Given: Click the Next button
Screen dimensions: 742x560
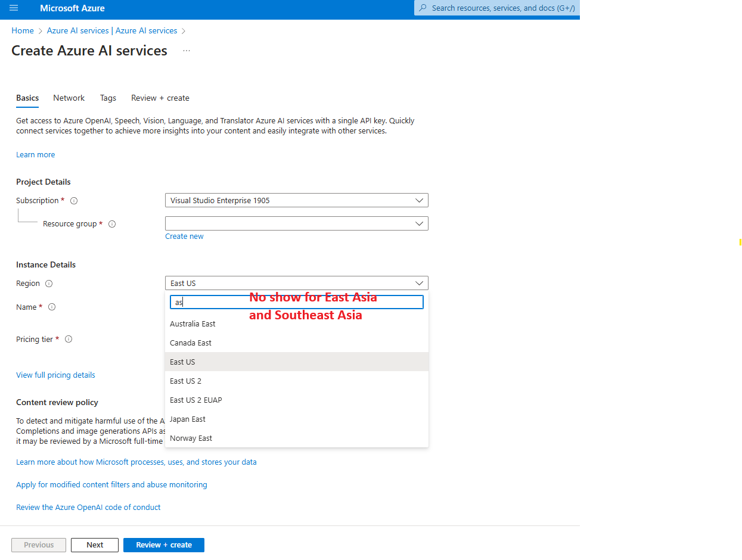Looking at the screenshot, I should [x=95, y=545].
